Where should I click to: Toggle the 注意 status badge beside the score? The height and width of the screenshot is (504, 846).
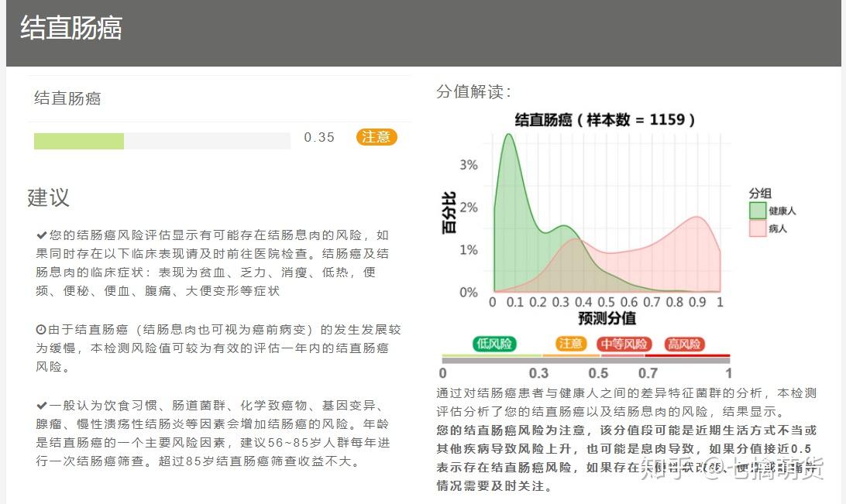pyautogui.click(x=377, y=137)
